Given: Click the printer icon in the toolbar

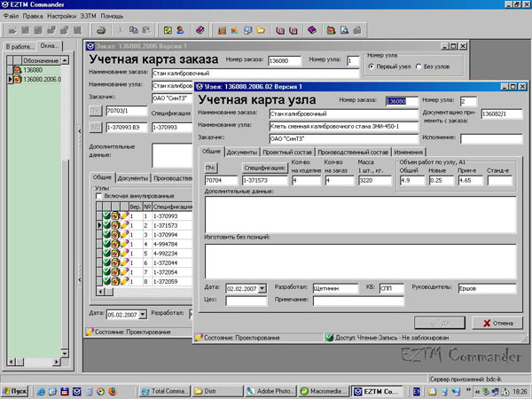Looking at the screenshot, I should tap(101, 30).
